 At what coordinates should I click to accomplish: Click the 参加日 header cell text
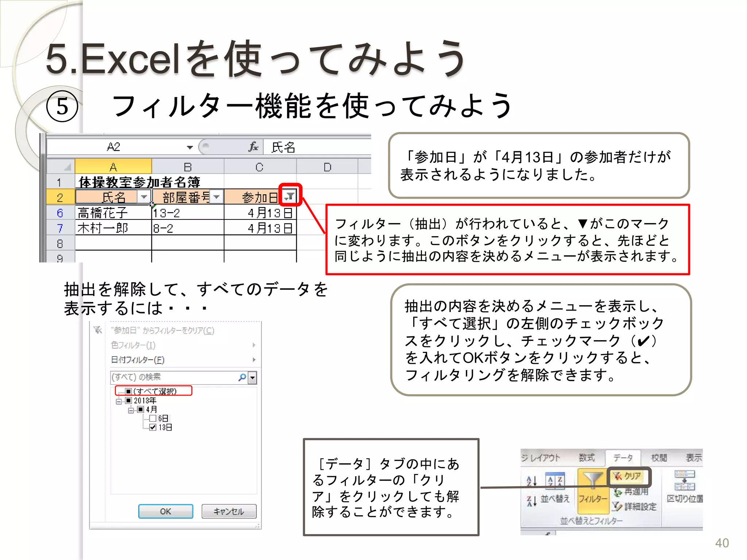260,197
